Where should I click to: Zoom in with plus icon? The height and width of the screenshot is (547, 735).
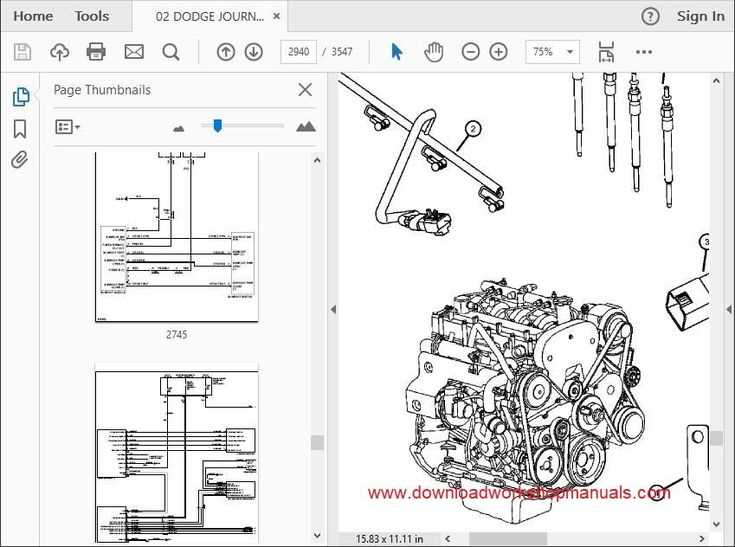[x=498, y=52]
